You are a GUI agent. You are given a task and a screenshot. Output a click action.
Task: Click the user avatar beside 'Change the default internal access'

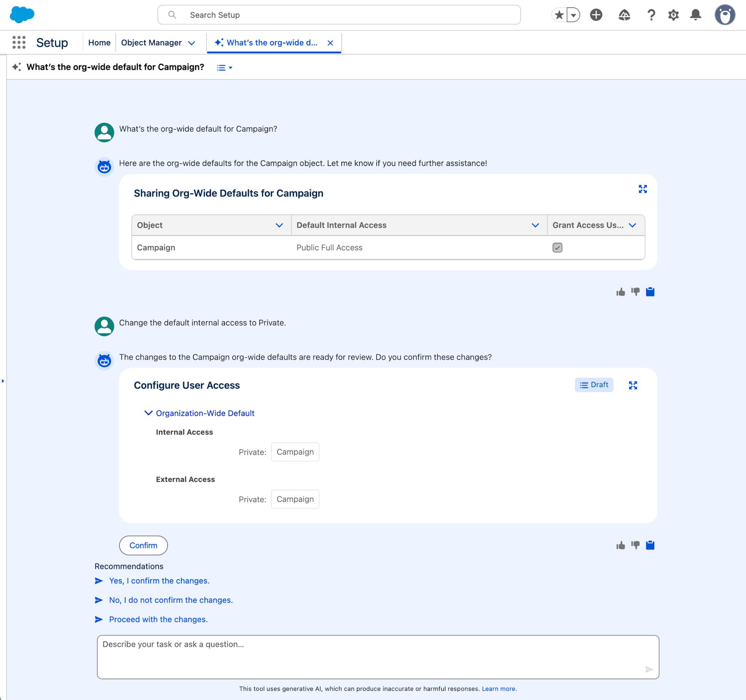104,326
